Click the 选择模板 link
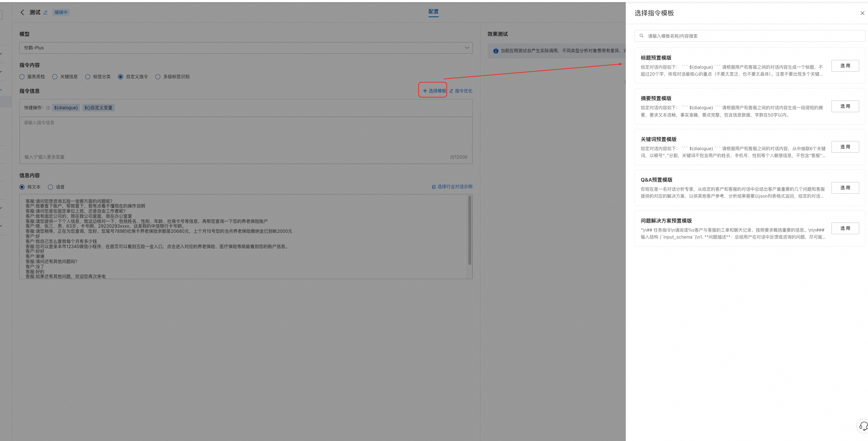The width and height of the screenshot is (868, 441). (x=434, y=91)
